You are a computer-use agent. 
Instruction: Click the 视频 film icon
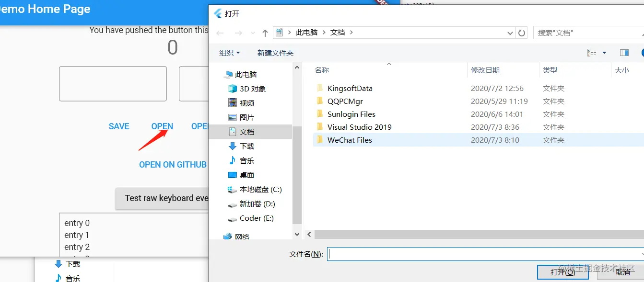click(x=233, y=103)
